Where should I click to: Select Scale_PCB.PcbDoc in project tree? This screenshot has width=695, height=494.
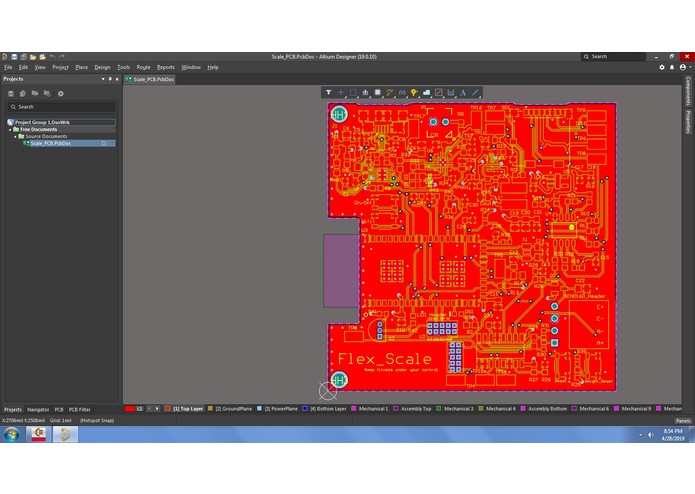pyautogui.click(x=69, y=144)
